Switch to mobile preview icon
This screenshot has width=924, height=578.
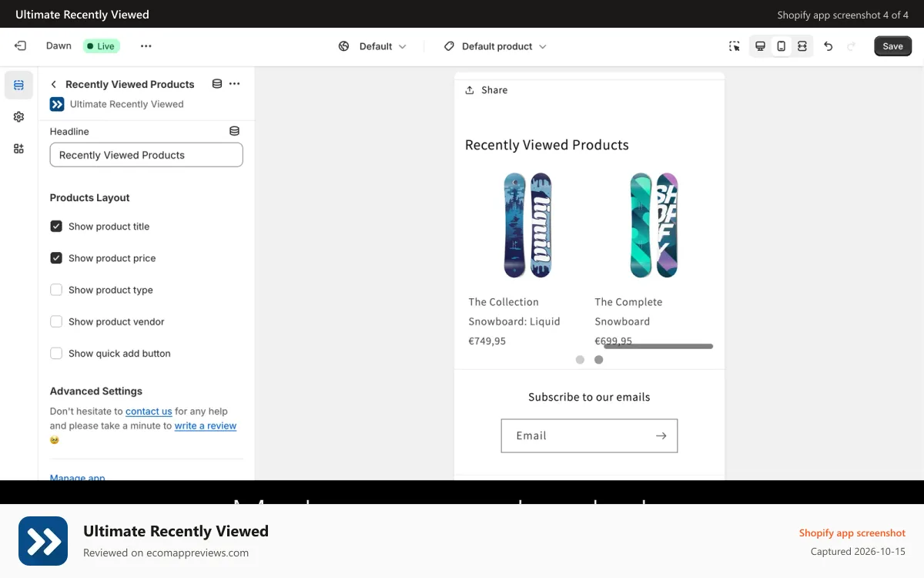781,46
